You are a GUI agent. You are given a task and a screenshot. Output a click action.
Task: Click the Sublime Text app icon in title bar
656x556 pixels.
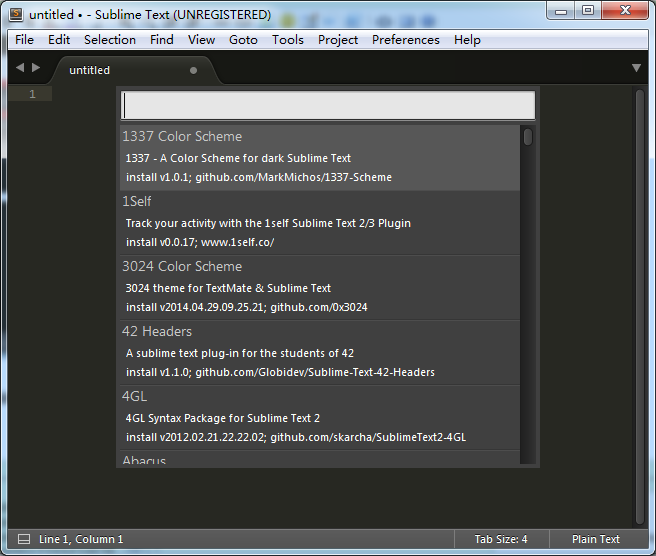[16, 14]
